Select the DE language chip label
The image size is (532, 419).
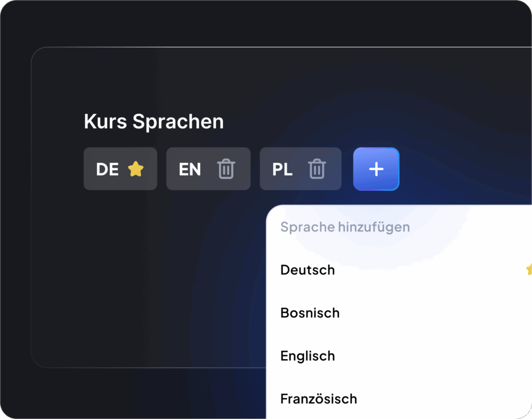(x=108, y=169)
